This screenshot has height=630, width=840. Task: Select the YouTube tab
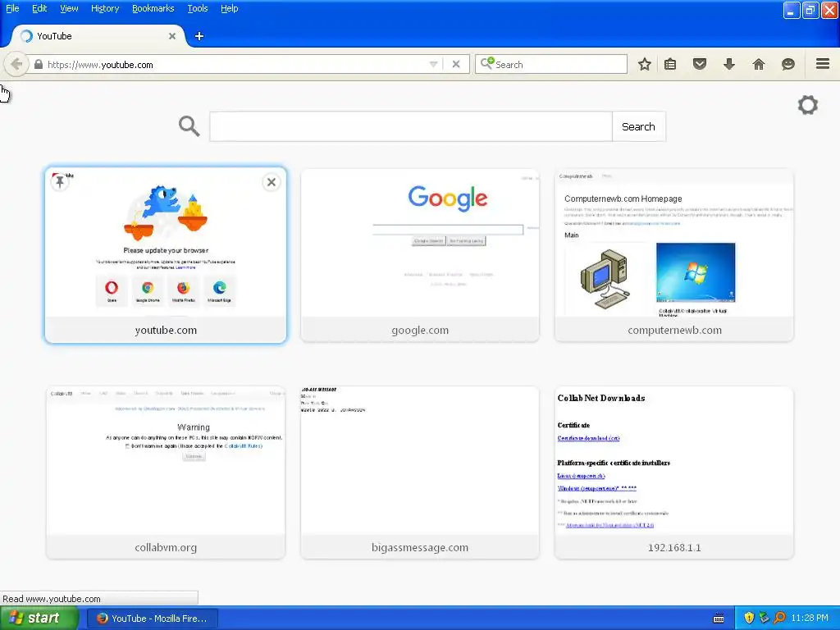point(98,36)
